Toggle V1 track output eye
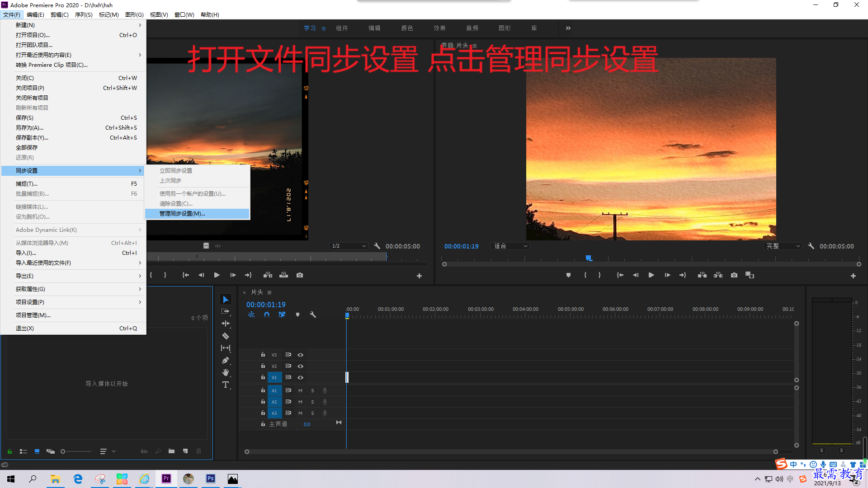The image size is (868, 488). coord(300,378)
